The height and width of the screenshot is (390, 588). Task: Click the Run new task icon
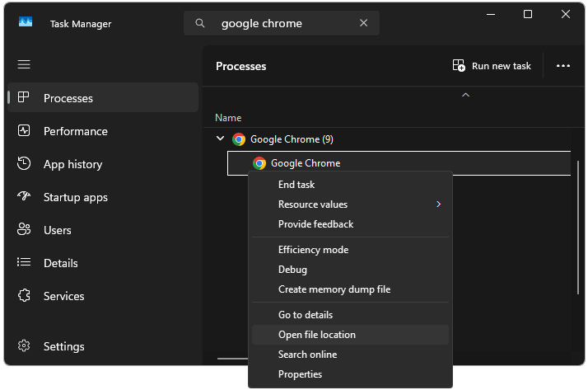pyautogui.click(x=459, y=65)
